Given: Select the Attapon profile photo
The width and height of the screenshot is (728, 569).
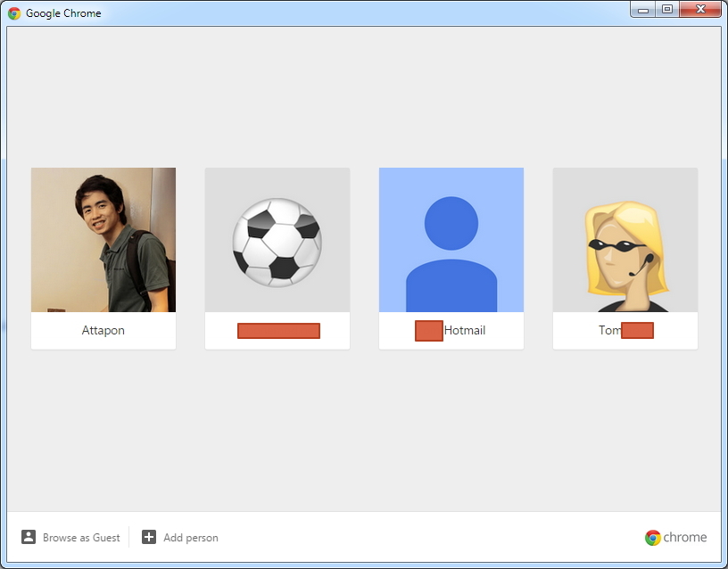Looking at the screenshot, I should point(103,239).
